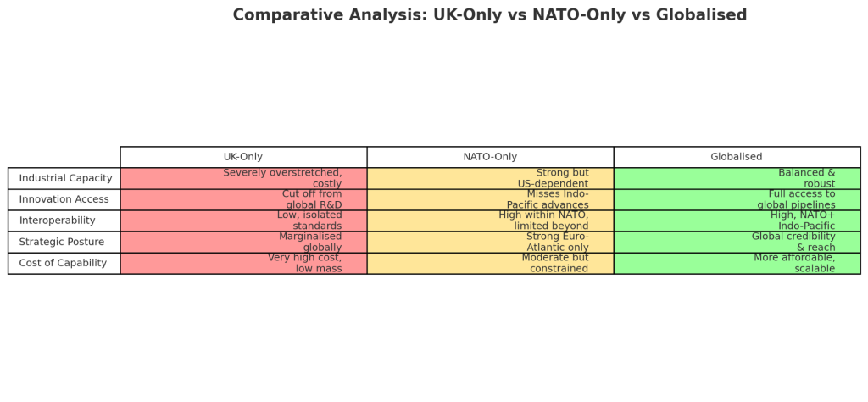Click the Globalised column header
Image resolution: width=868 pixels, height=402 pixels.
pyautogui.click(x=737, y=157)
